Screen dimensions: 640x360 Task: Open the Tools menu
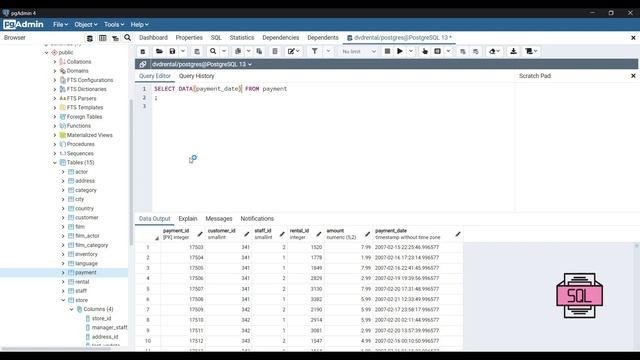coord(114,24)
